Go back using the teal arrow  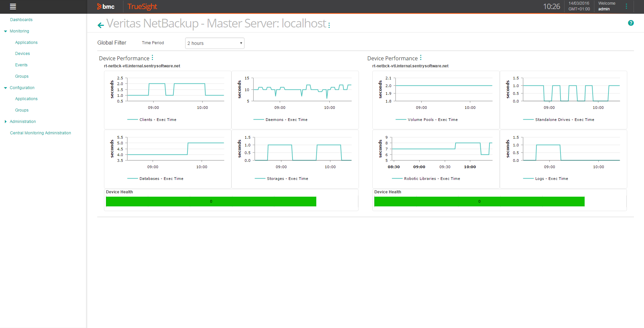click(x=101, y=25)
